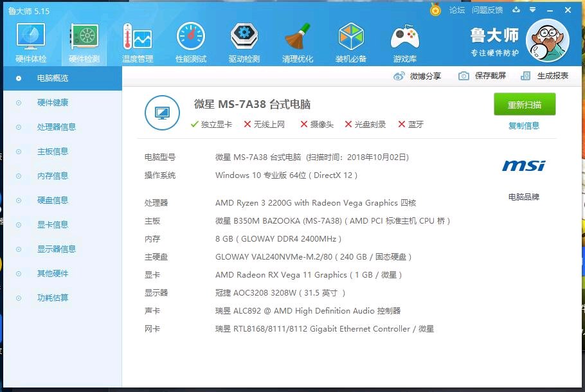The height and width of the screenshot is (392, 585).
Task: Click the 瑞昱 RTL8168 network card text
Action: pos(325,329)
